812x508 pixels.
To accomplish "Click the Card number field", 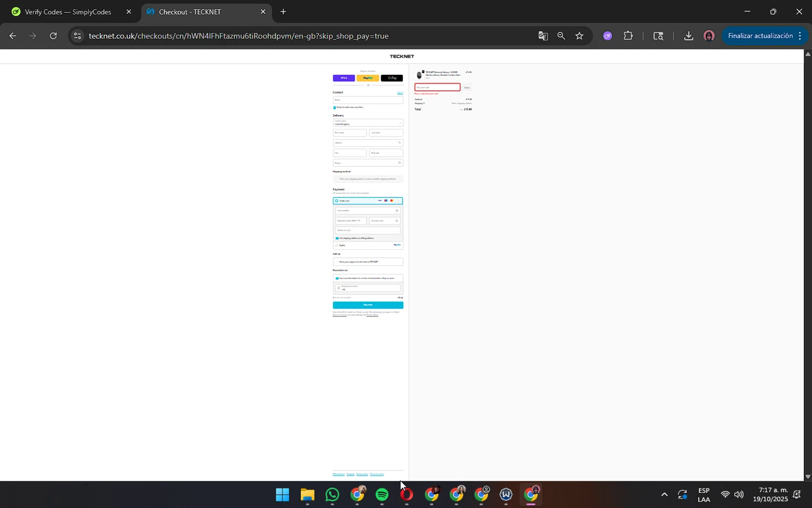I will [368, 211].
